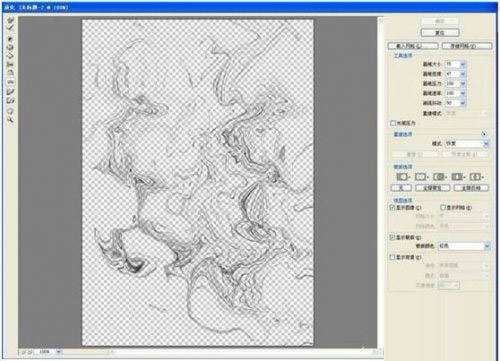The height and width of the screenshot is (361, 500).
Task: Toggle the Show Mask checkbox (显示蒙版)
Action: coord(393,237)
